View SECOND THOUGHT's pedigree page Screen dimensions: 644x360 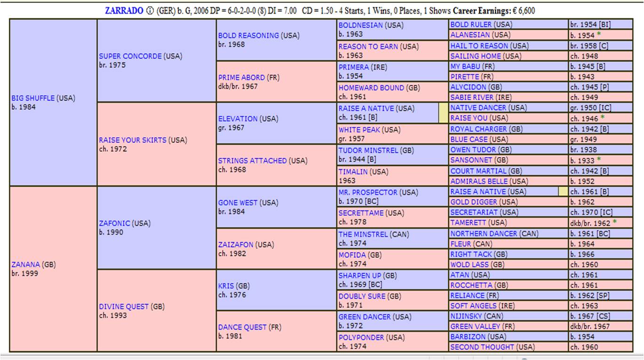(482, 347)
